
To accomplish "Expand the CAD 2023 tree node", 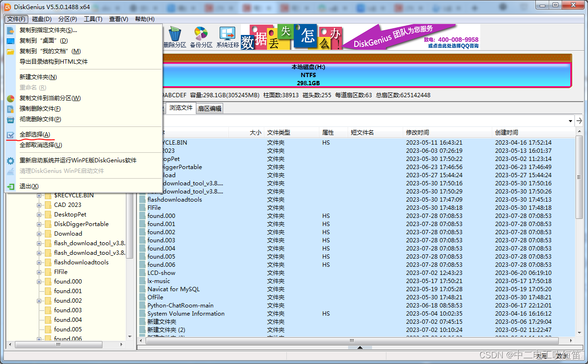I will pyautogui.click(x=39, y=205).
